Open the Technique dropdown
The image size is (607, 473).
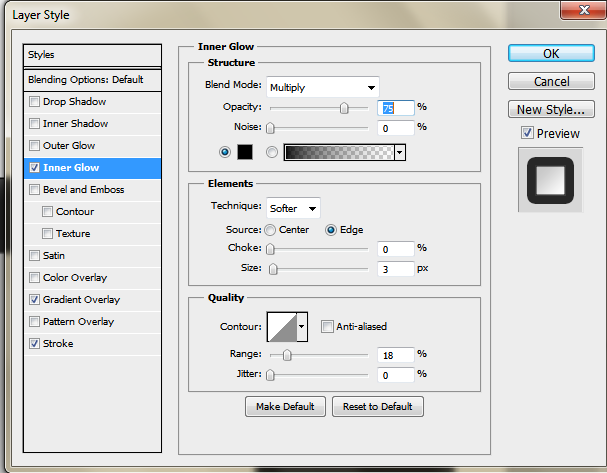[x=293, y=208]
